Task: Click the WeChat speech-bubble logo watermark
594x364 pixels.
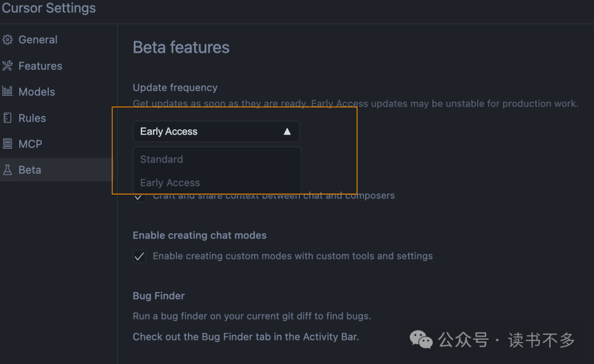Action: [x=420, y=340]
